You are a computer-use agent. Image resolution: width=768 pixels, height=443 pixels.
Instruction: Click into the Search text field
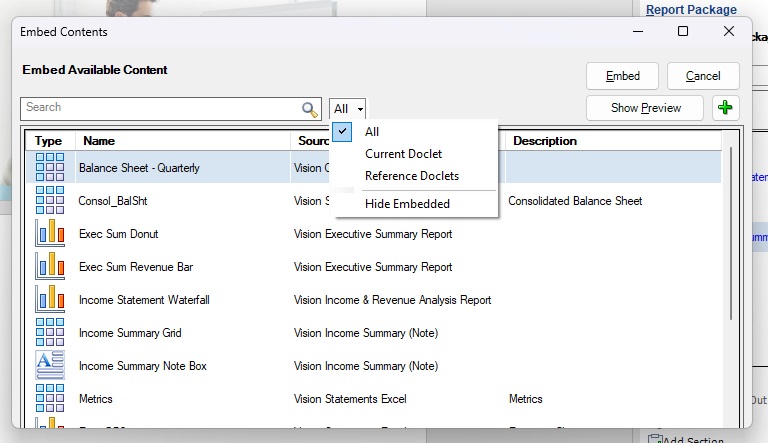160,108
